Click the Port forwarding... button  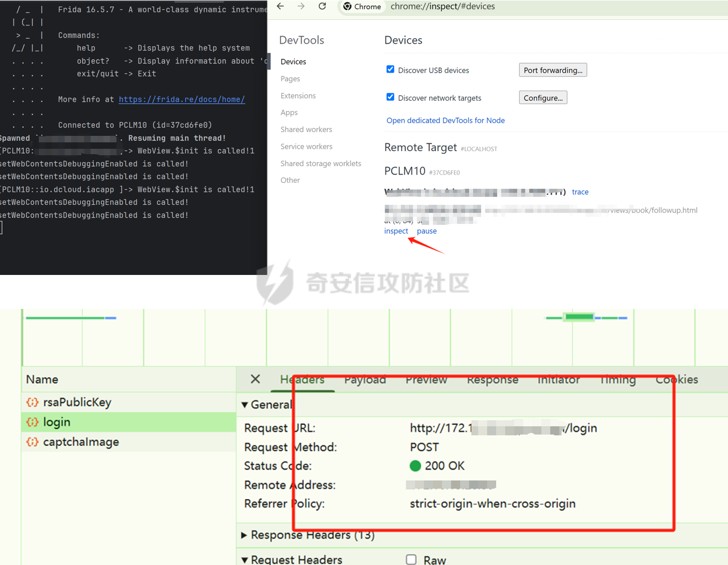[x=553, y=70]
